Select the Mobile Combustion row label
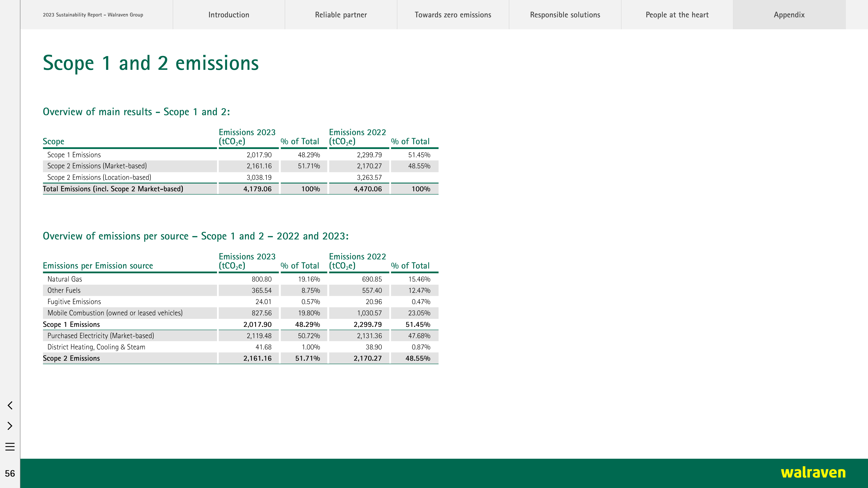 point(115,313)
